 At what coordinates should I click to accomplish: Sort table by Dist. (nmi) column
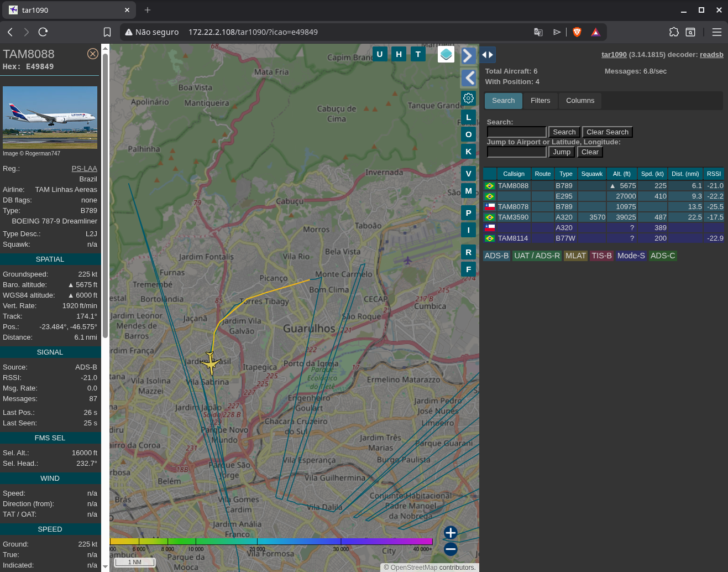click(x=685, y=174)
